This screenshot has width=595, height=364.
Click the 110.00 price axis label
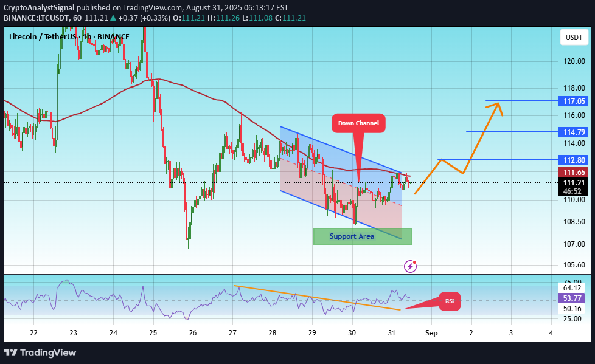point(574,200)
